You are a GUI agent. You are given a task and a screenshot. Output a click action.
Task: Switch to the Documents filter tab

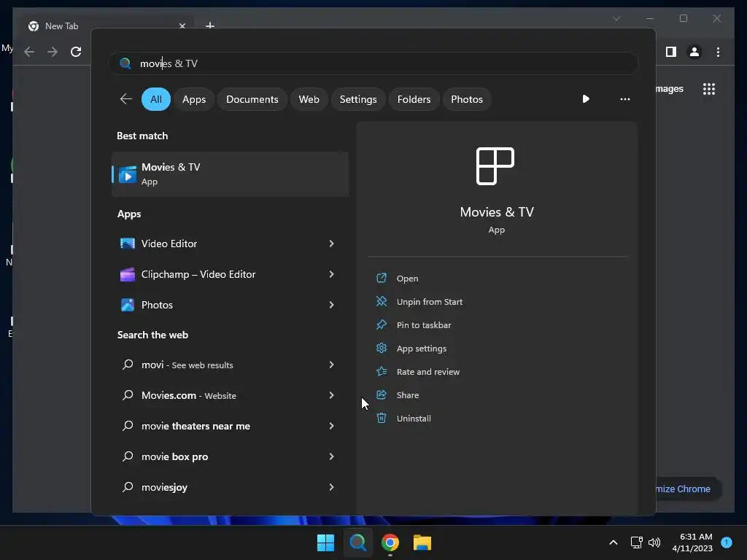pos(252,99)
